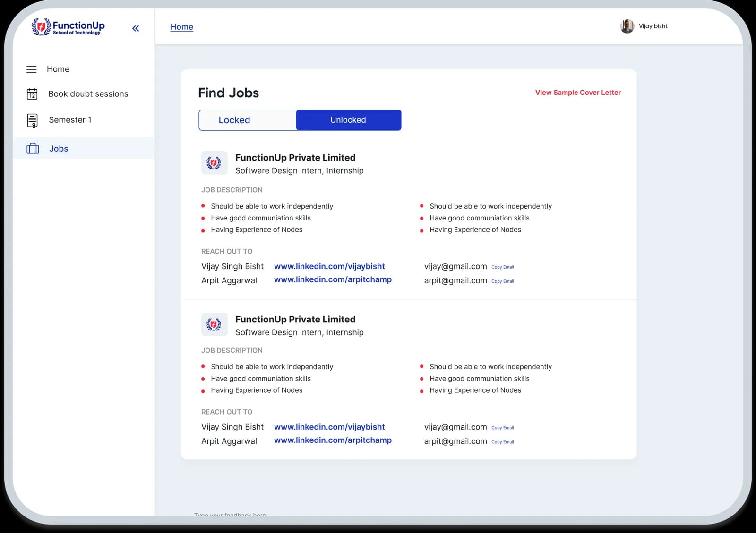Click Vijay Singh Bisht in the second job
Image resolution: width=756 pixels, height=533 pixels.
tap(232, 427)
